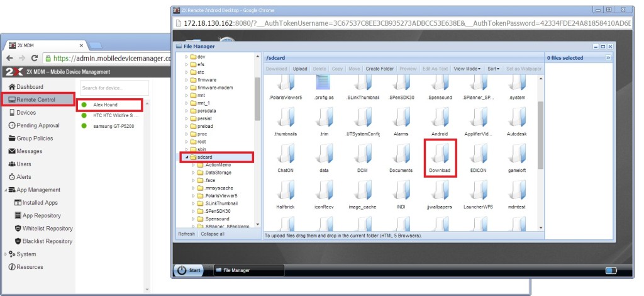Screen dimensions: 644x296
Task: Select the Halfbrick folder icon
Action: click(x=286, y=195)
